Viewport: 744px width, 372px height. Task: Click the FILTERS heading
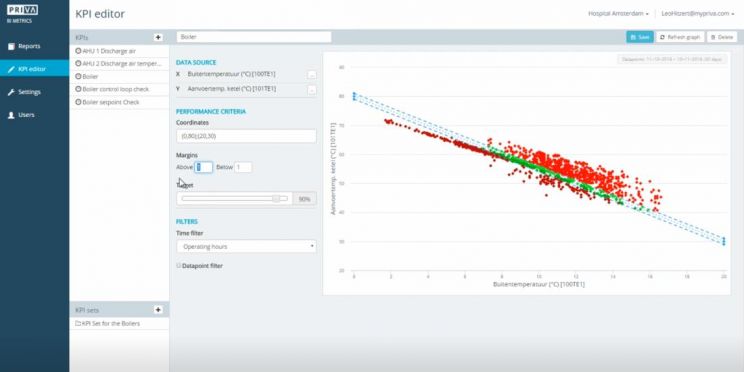coord(186,222)
